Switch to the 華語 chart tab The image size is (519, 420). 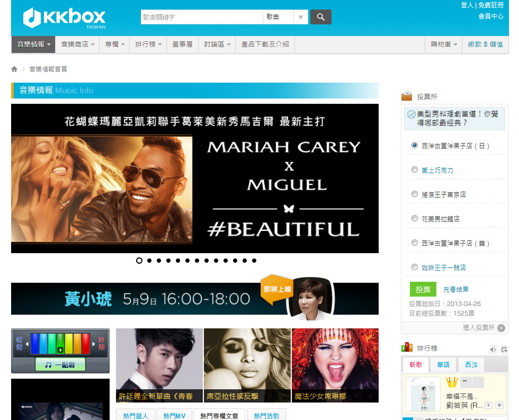click(x=443, y=365)
